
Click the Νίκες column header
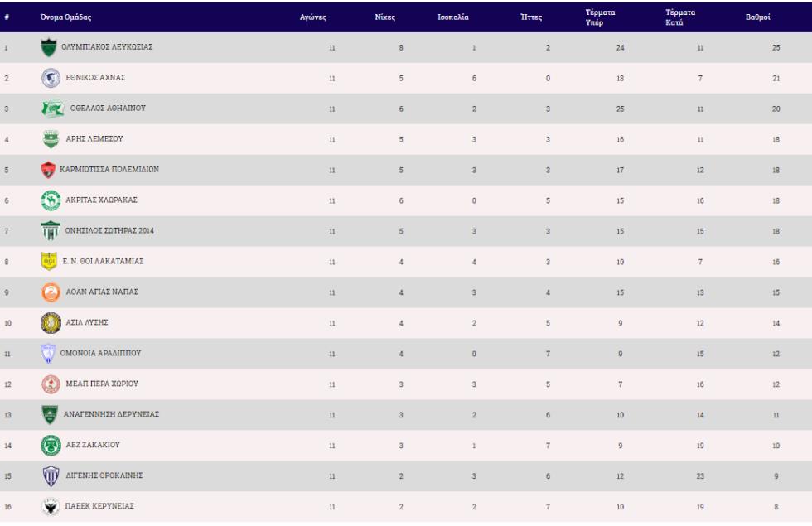[x=384, y=17]
